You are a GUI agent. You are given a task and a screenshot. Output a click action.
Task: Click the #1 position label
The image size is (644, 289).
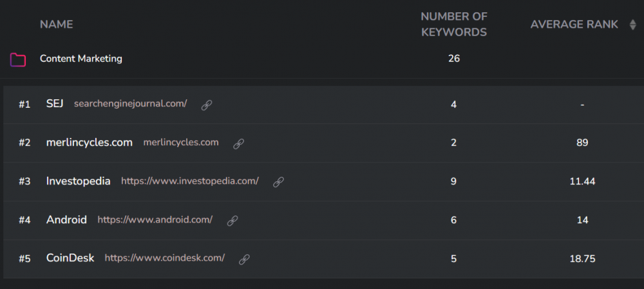pos(24,105)
